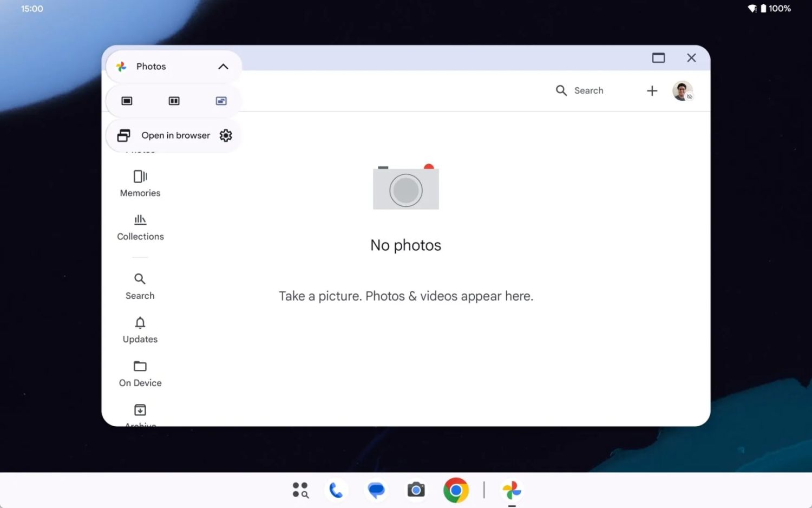Open Search from the side navigation
Viewport: 812px width, 508px height.
pyautogui.click(x=140, y=286)
